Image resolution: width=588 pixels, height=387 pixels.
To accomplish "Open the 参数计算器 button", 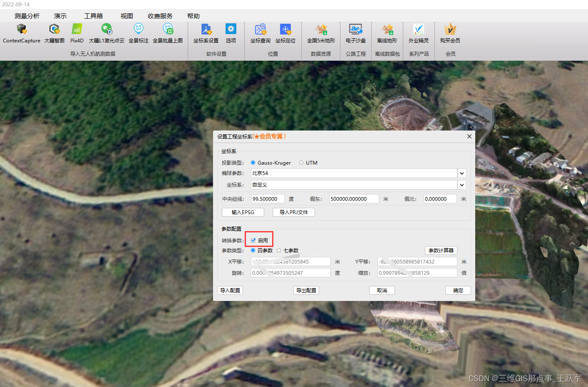I will click(441, 250).
